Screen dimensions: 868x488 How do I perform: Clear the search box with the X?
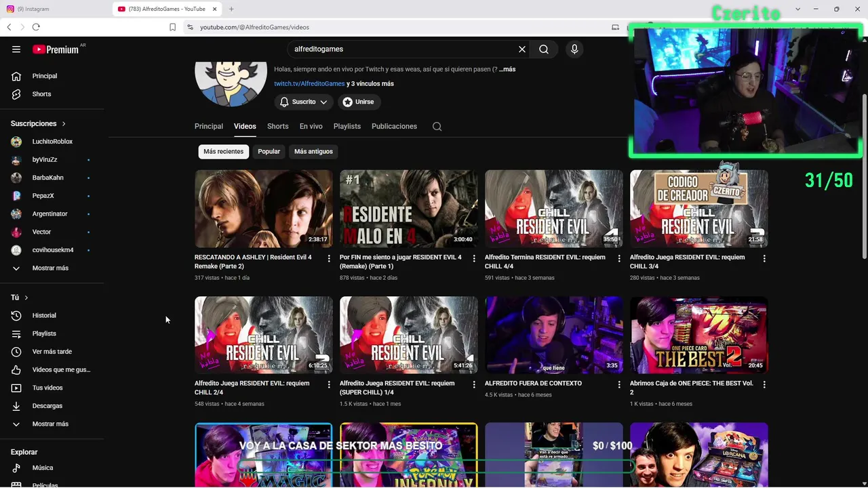522,49
